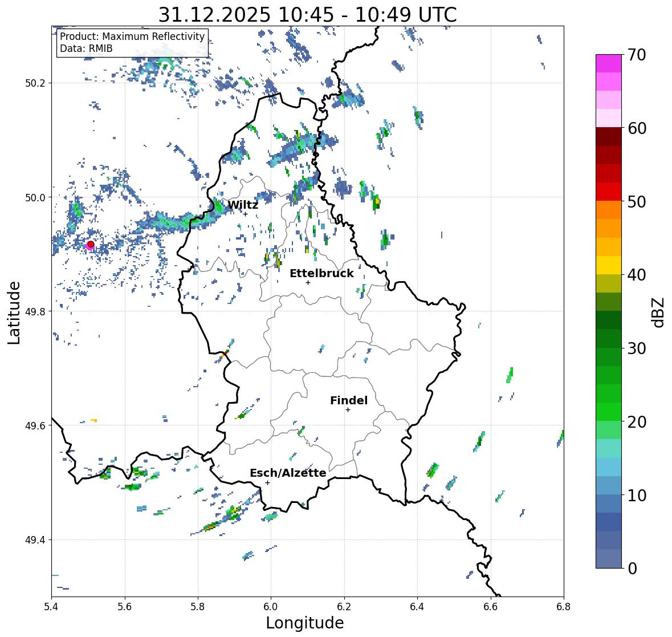Screen dimensions: 672x637
Task: Click the 0 tick on the colorbar
Action: click(632, 569)
